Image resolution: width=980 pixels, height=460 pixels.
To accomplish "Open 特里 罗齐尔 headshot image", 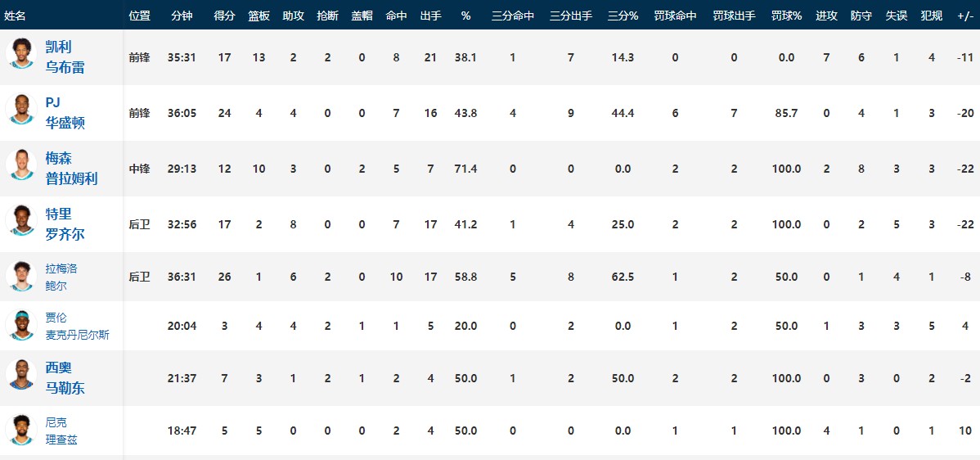I will click(21, 220).
